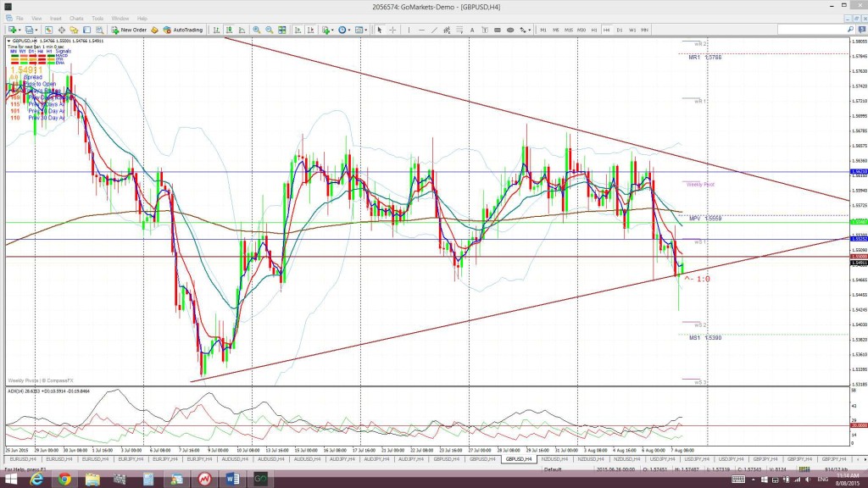The image size is (868, 488).
Task: Open the Templates icon
Action: point(359,30)
